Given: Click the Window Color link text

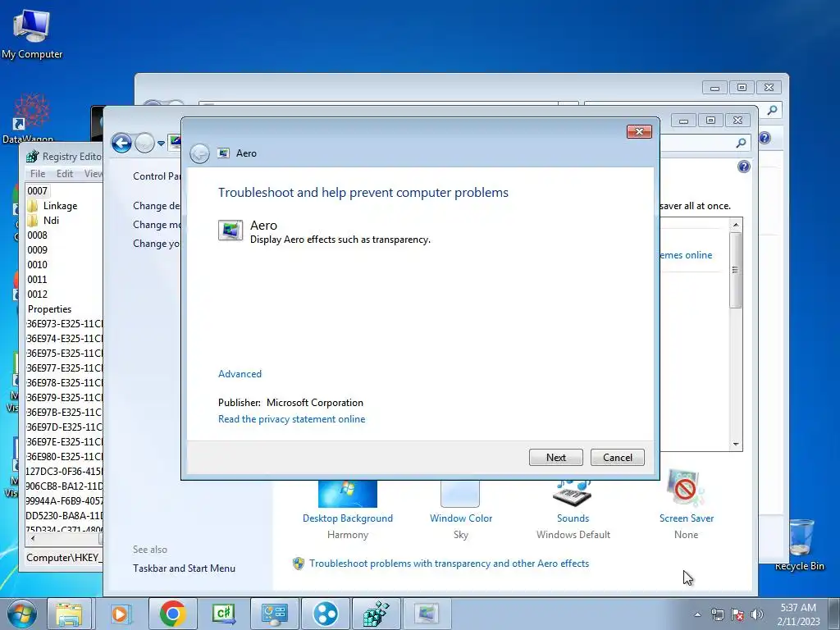Looking at the screenshot, I should 461,518.
